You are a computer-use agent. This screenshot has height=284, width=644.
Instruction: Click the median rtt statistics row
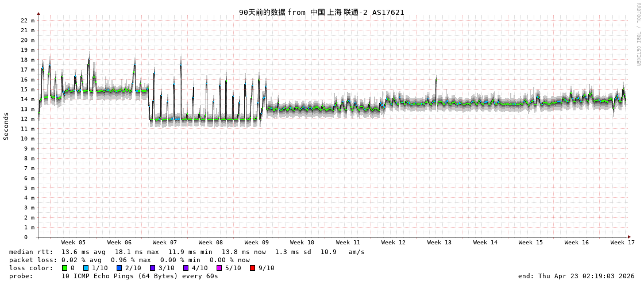pyautogui.click(x=187, y=252)
